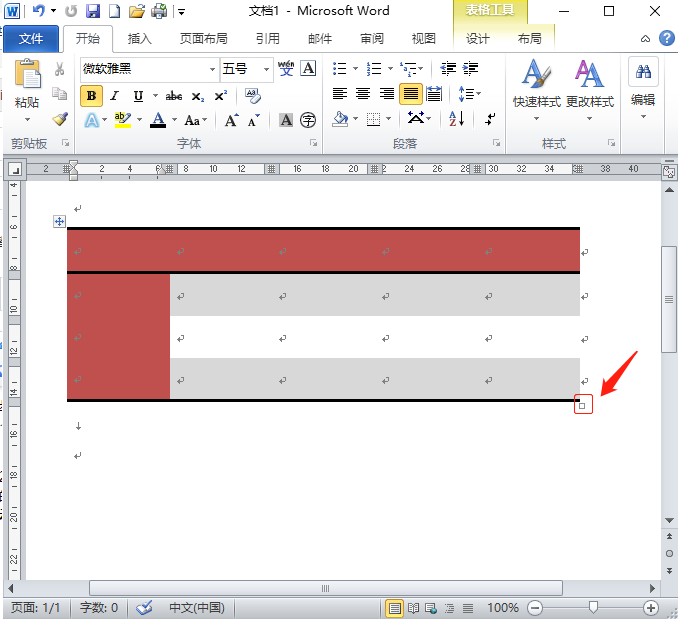Click the Word Help question mark icon
Screen dimensions: 679x620
(x=667, y=38)
